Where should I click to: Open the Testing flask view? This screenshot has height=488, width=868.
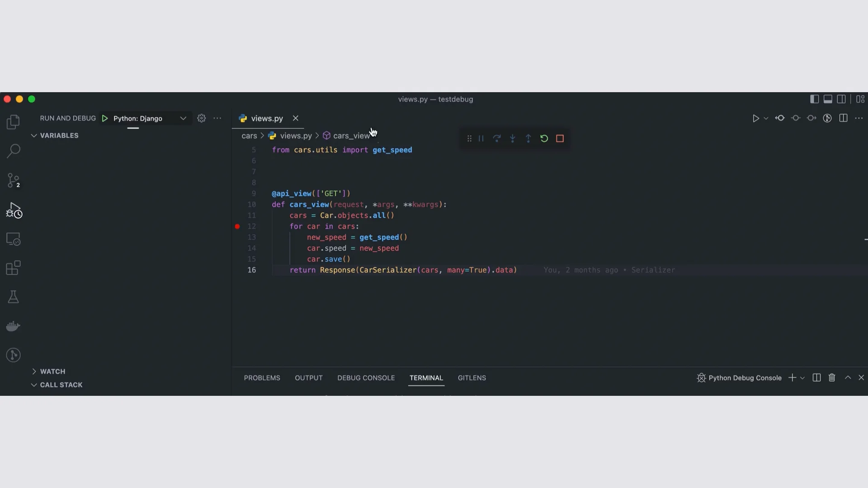[13, 297]
